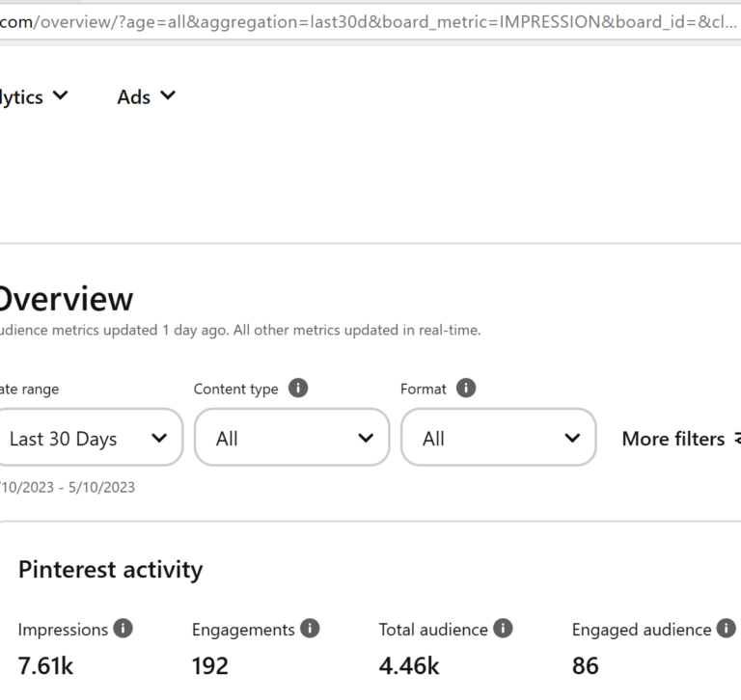This screenshot has width=741, height=700.
Task: Click Content type info icon
Action: 298,389
